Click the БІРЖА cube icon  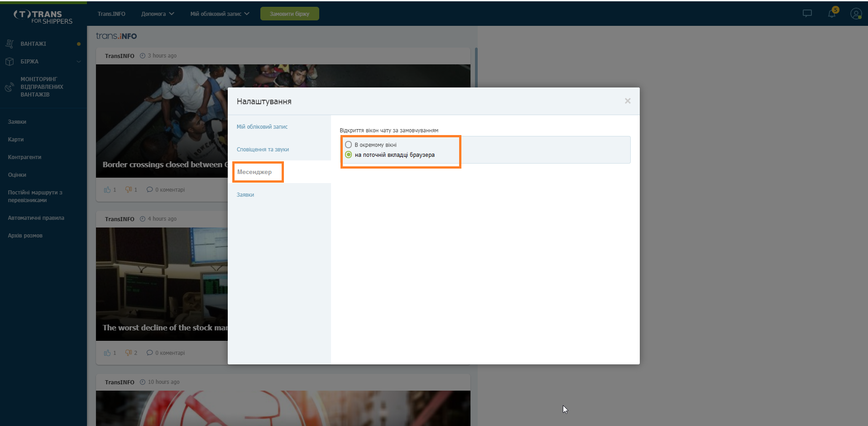point(9,62)
